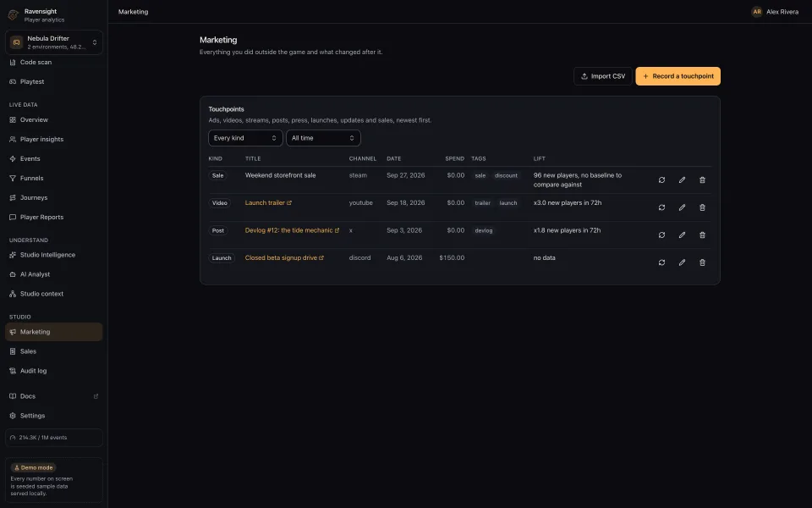Open the Funnels section

(x=54, y=178)
